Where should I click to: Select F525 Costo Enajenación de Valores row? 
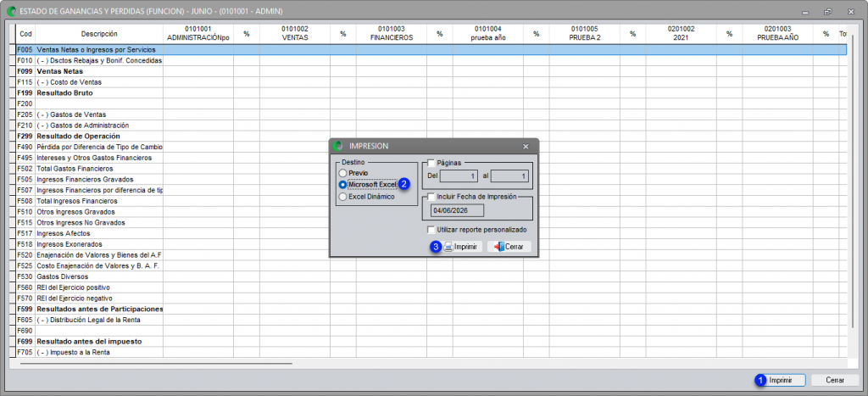click(x=431, y=266)
